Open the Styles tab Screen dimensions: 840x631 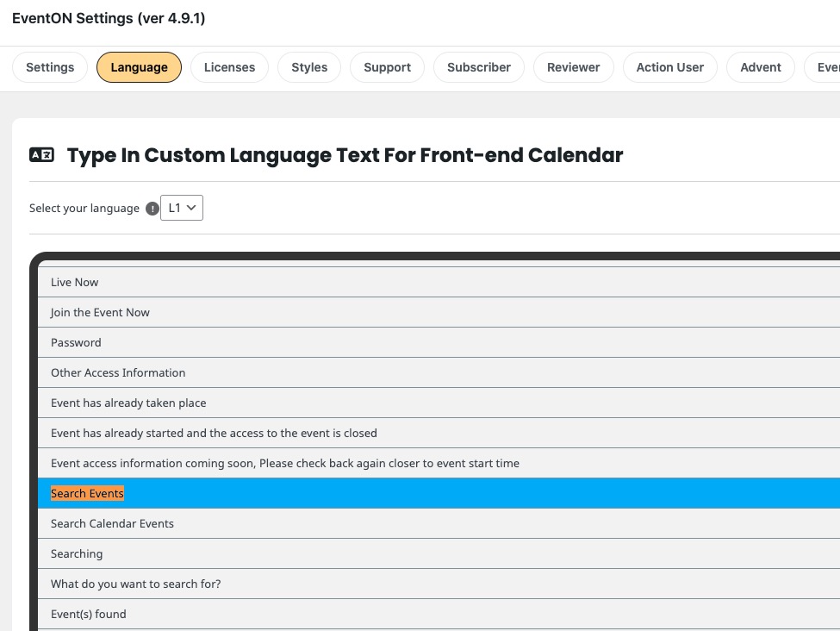309,67
